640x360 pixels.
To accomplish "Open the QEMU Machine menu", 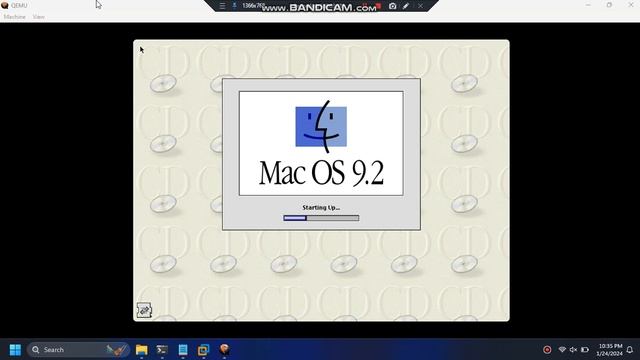I will coord(15,17).
